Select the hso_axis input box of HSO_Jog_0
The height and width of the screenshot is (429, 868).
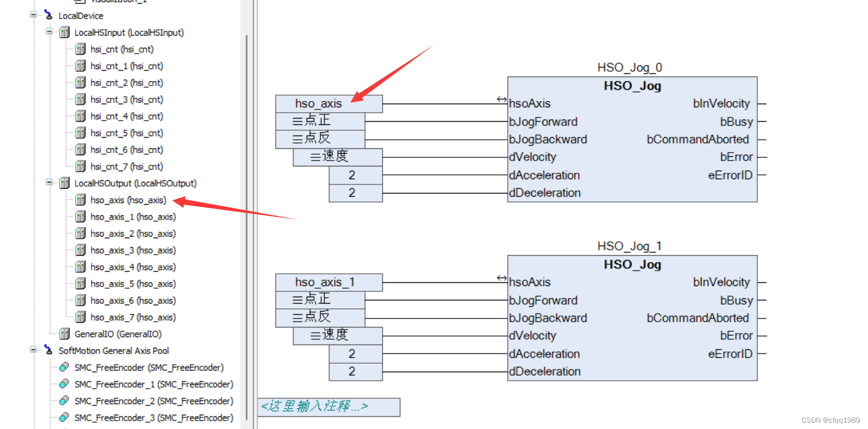[329, 104]
